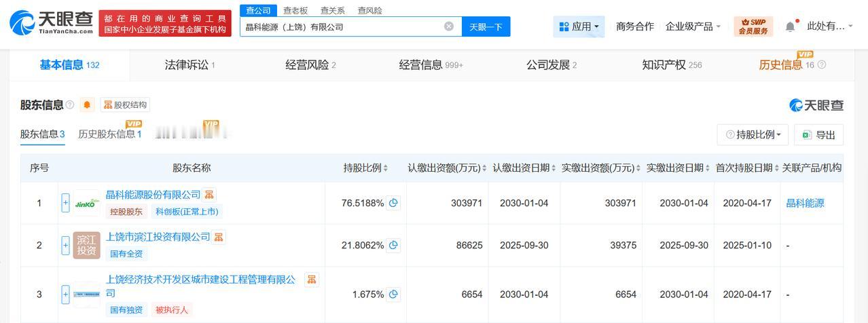Screen dimensions: 868x323
Task: Open equity structure icon next to 晶科能源股份有限公司
Action: click(x=209, y=195)
